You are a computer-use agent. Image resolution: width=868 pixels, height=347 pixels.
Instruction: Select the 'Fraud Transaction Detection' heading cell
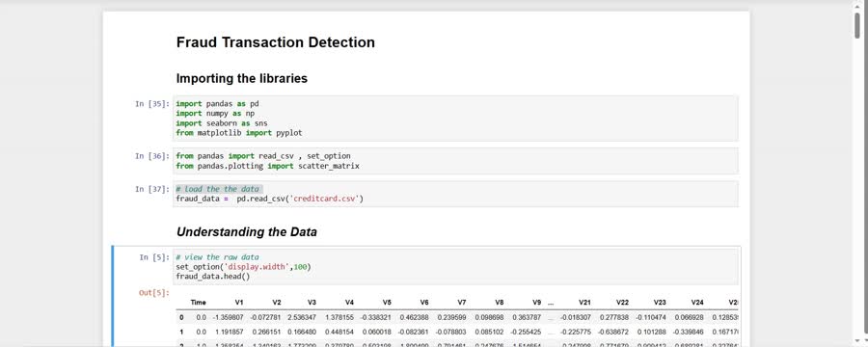(x=275, y=42)
